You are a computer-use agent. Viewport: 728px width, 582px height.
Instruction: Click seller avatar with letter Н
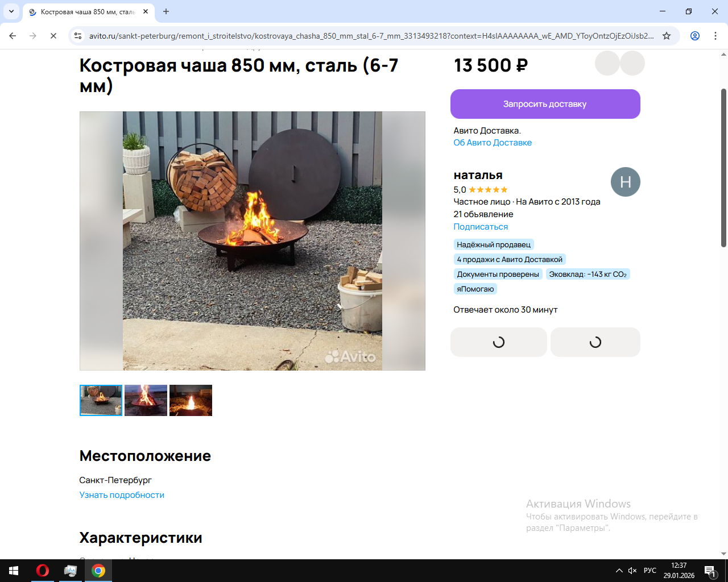[626, 182]
